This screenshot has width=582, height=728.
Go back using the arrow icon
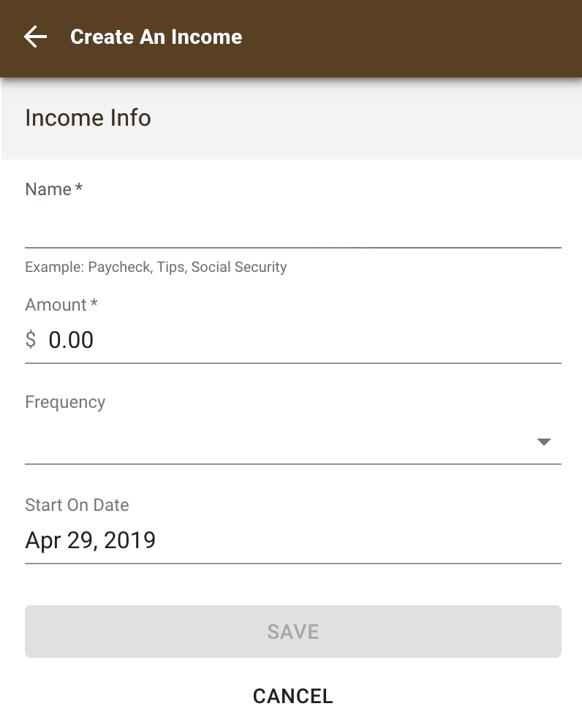(35, 37)
